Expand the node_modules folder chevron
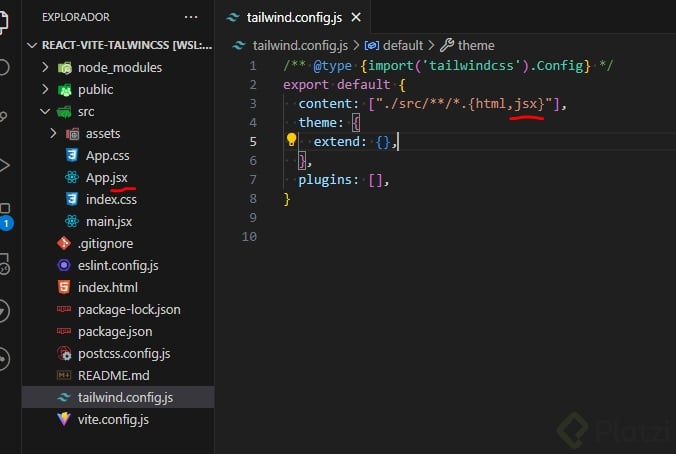This screenshot has width=676, height=454. (x=45, y=67)
